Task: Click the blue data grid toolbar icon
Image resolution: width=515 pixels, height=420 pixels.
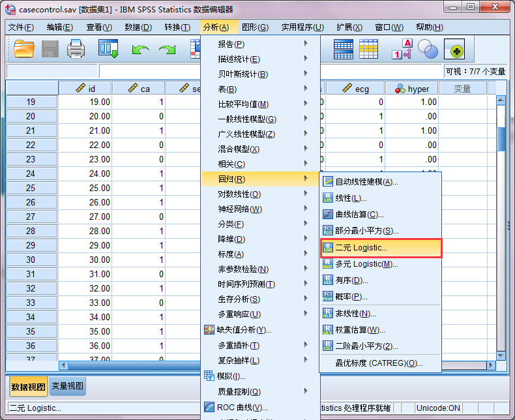Action: click(343, 50)
